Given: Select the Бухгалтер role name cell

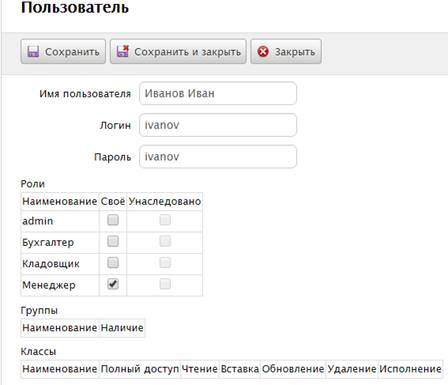Looking at the screenshot, I should point(60,242).
